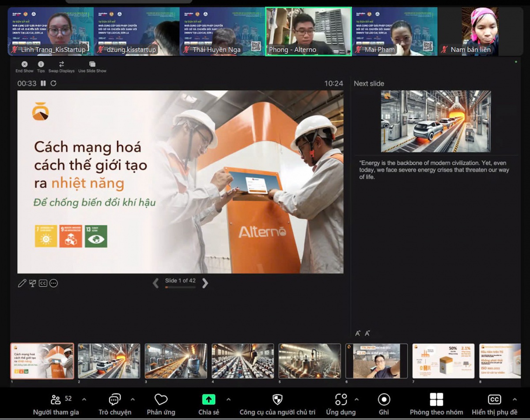Choose slide thumbnail 7
The width and height of the screenshot is (530, 420).
pos(443,361)
